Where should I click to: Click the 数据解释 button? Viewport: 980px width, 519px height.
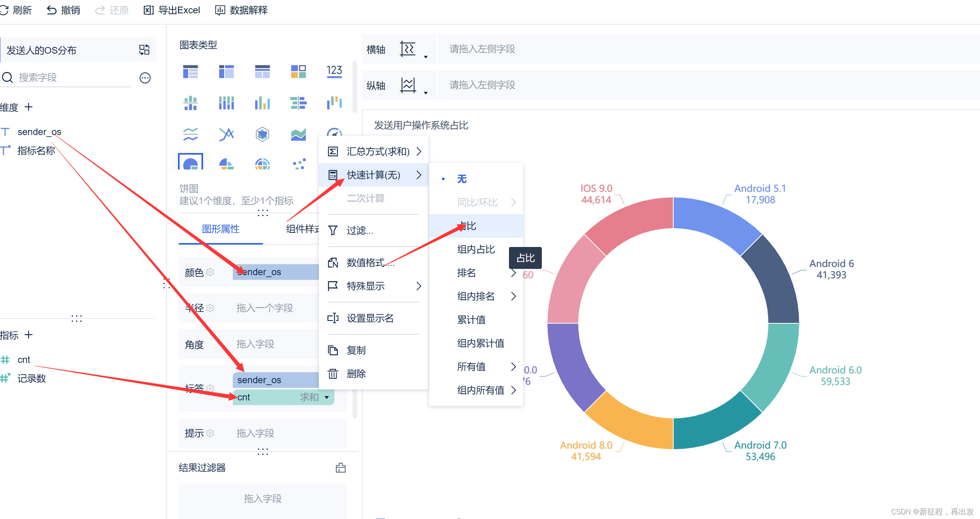241,10
